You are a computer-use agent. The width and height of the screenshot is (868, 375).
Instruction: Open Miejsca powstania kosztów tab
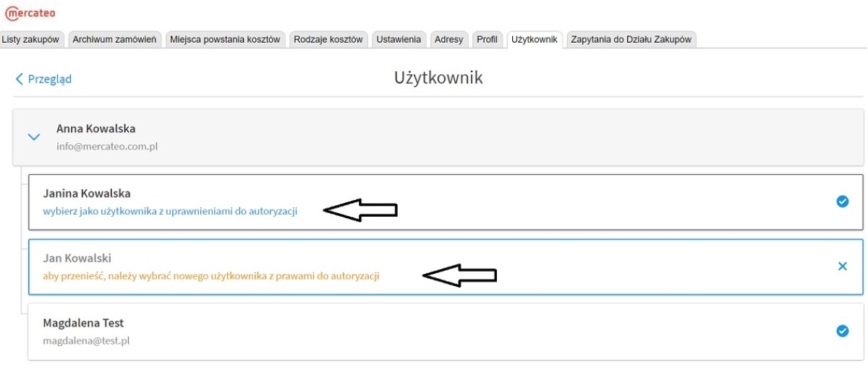[x=225, y=40]
